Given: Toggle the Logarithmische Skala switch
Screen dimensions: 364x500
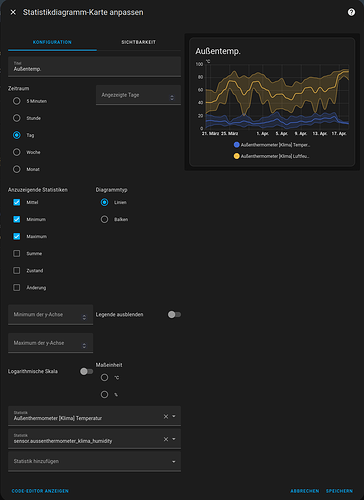Looking at the screenshot, I should click(86, 371).
